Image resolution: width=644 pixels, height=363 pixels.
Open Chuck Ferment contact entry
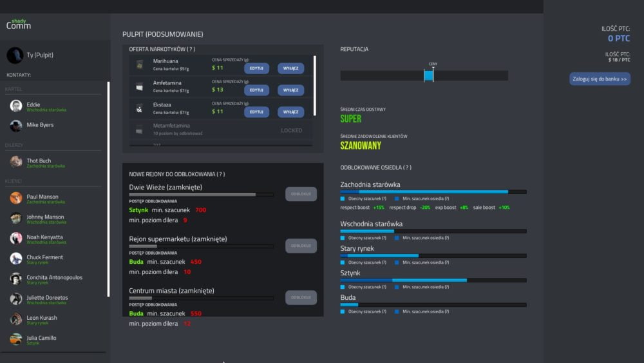point(45,259)
